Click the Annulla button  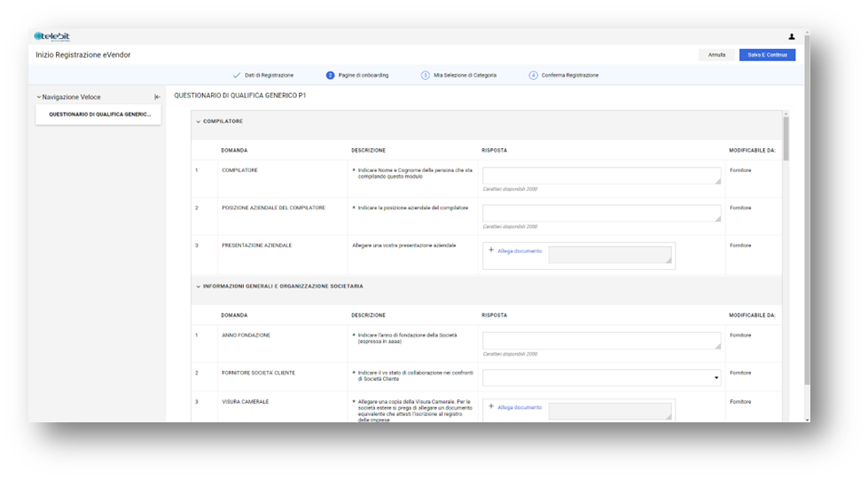716,55
